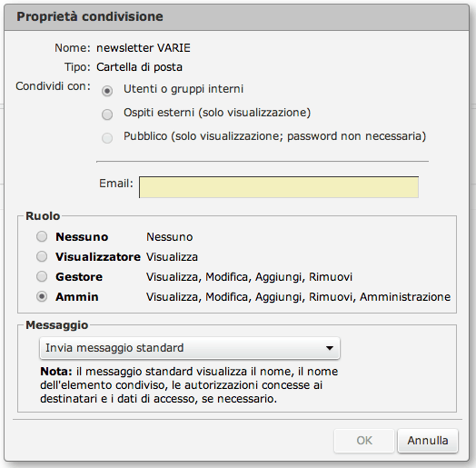Click the dropdown arrow in Messaggio section

click(330, 348)
